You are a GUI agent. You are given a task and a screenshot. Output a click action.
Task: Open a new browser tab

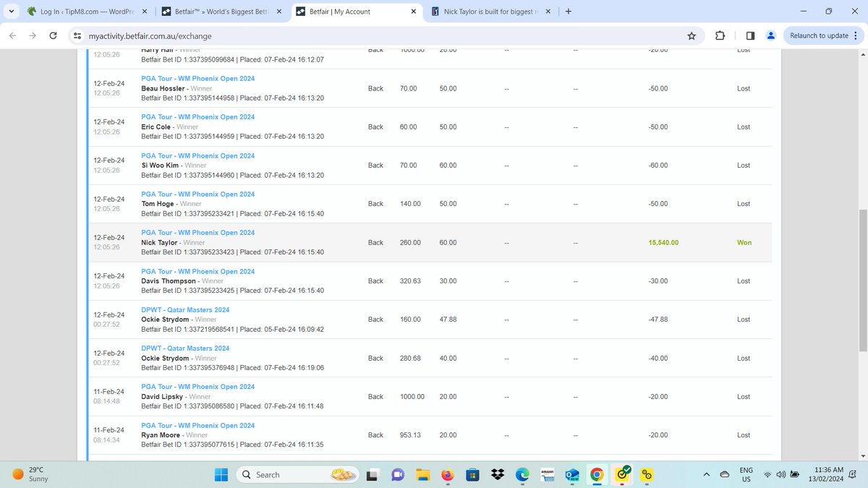click(569, 12)
